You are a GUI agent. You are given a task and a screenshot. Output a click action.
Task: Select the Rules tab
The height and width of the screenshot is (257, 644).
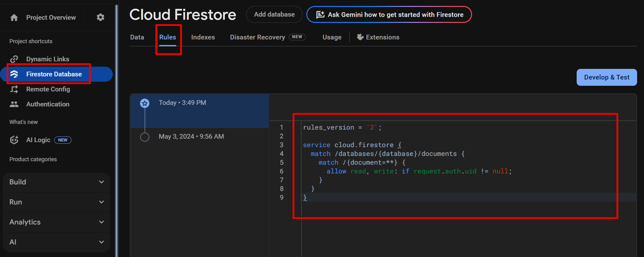coord(168,37)
